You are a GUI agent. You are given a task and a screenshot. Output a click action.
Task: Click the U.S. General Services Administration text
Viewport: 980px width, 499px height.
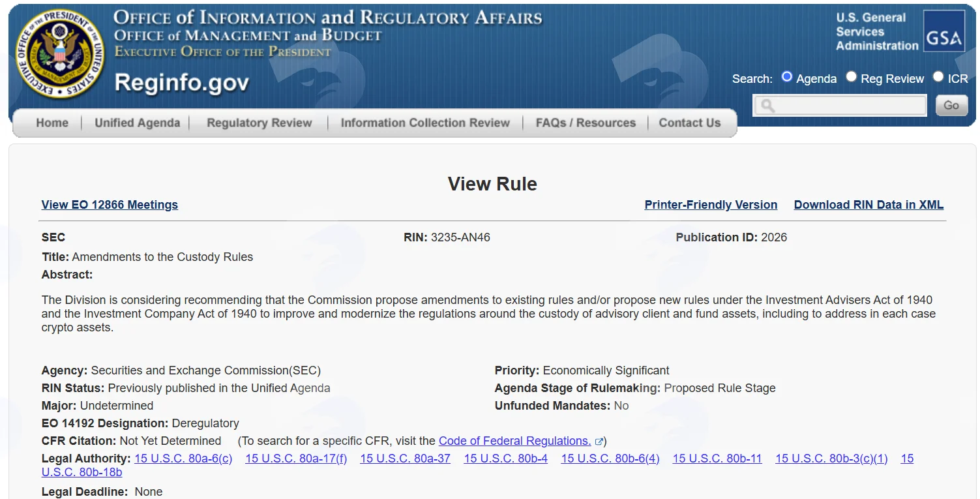click(877, 31)
